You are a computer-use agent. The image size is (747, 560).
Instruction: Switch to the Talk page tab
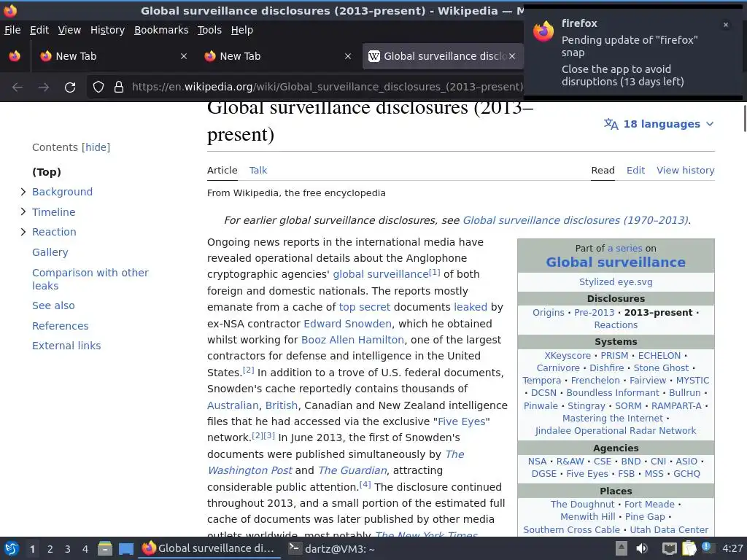pyautogui.click(x=258, y=170)
